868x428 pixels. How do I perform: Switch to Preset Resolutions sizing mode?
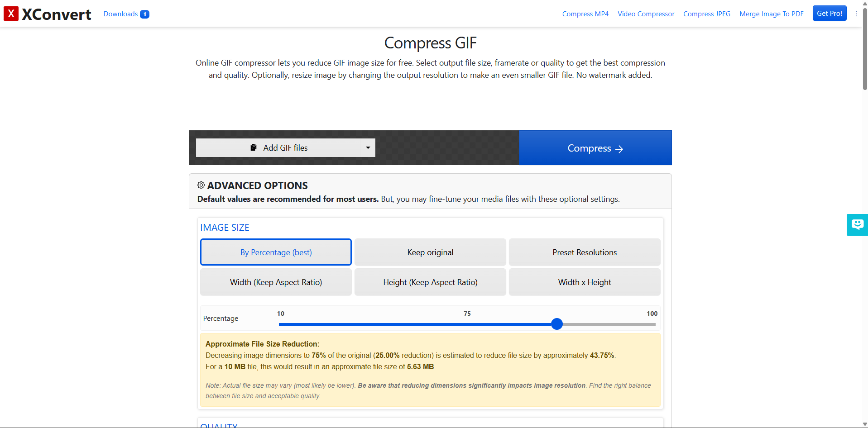pyautogui.click(x=584, y=252)
